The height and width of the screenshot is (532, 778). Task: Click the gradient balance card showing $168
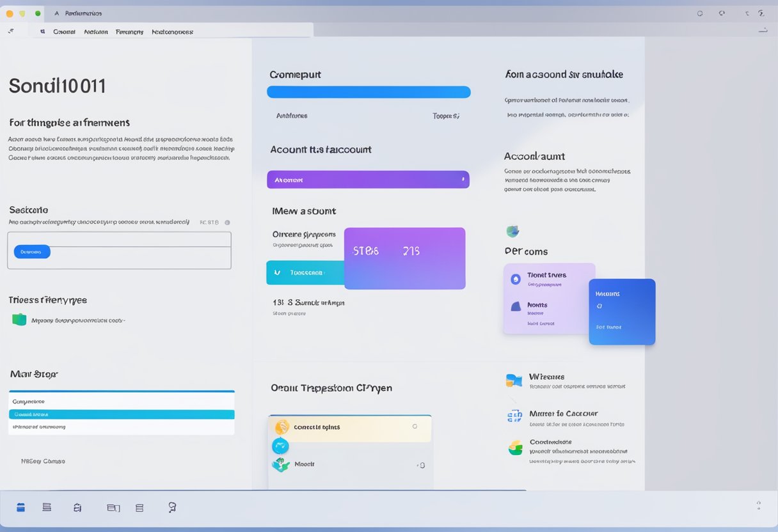[404, 258]
